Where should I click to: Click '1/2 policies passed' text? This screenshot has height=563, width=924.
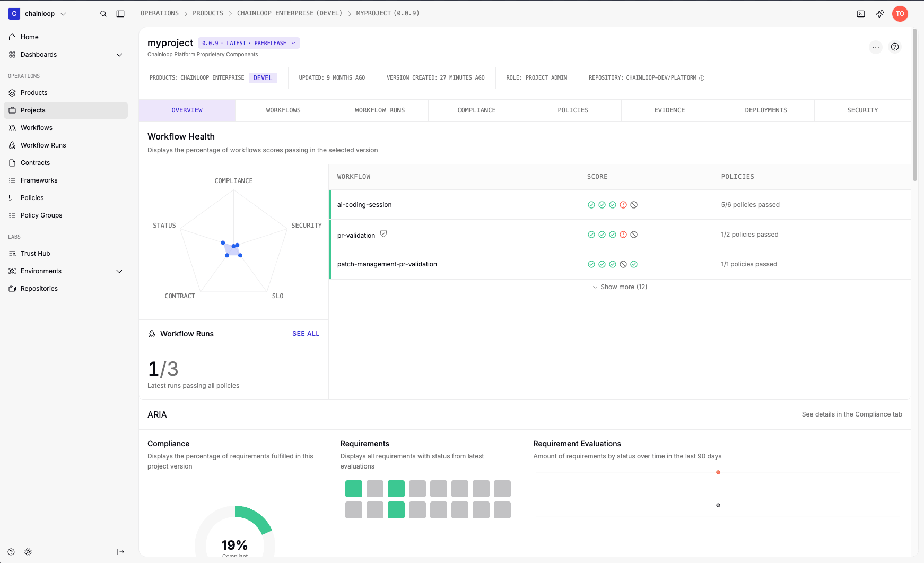point(750,235)
